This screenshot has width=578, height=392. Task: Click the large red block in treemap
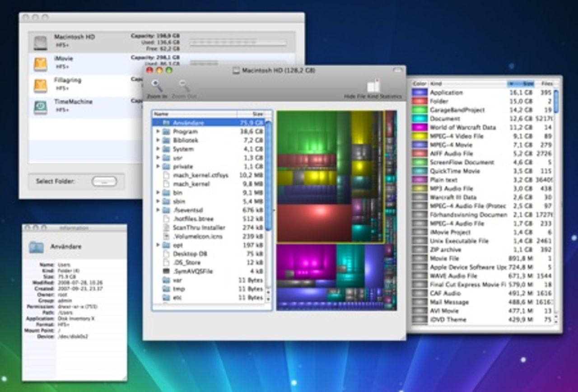click(x=314, y=222)
